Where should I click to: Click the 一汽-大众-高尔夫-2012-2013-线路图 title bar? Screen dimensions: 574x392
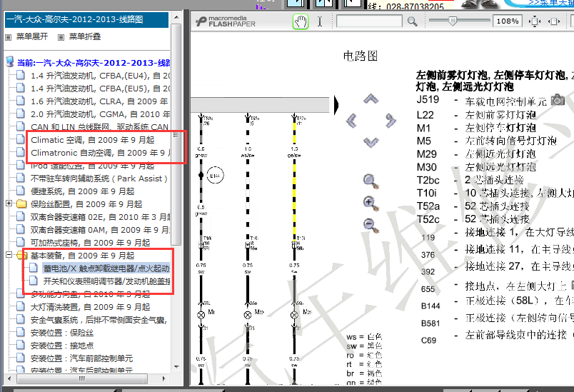(87, 20)
